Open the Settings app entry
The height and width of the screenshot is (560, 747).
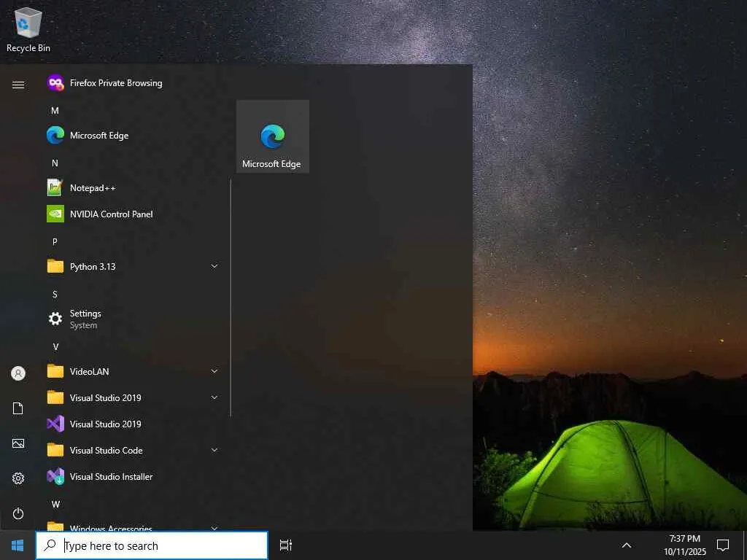(133, 319)
